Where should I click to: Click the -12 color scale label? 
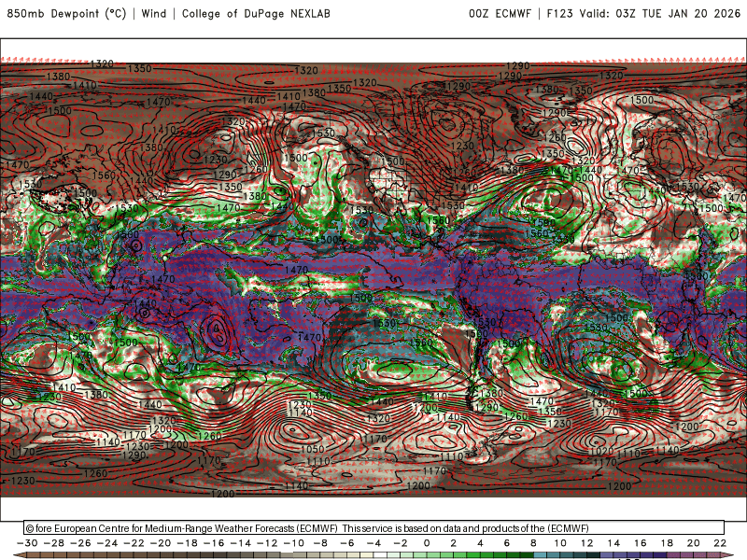[x=267, y=543]
